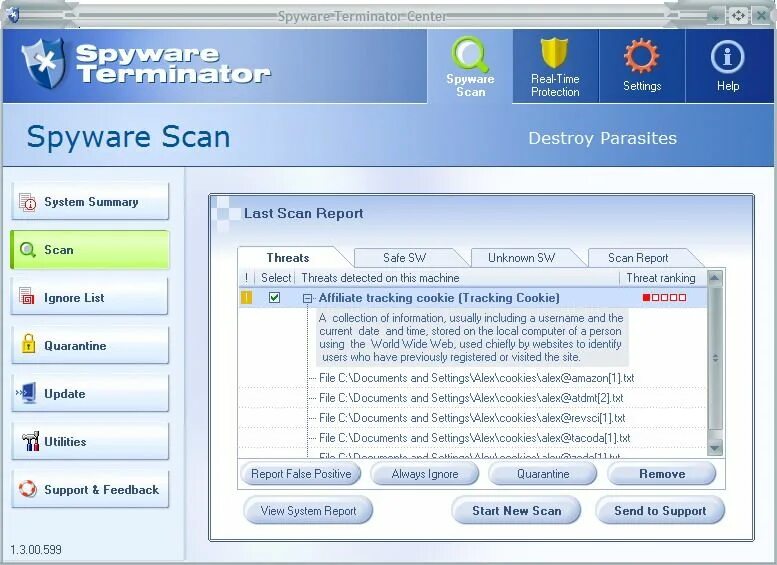
Task: Open the Ignore List section
Action: (x=90, y=297)
